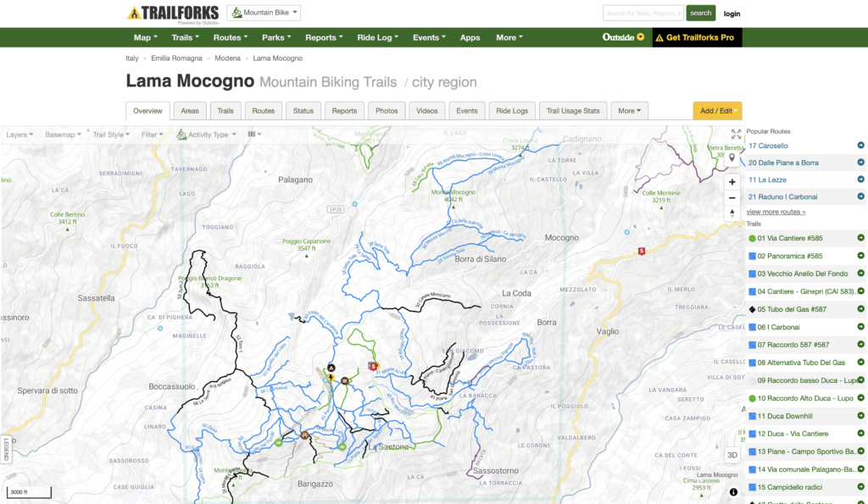
Task: Click the Trailforks logo
Action: pyautogui.click(x=173, y=14)
